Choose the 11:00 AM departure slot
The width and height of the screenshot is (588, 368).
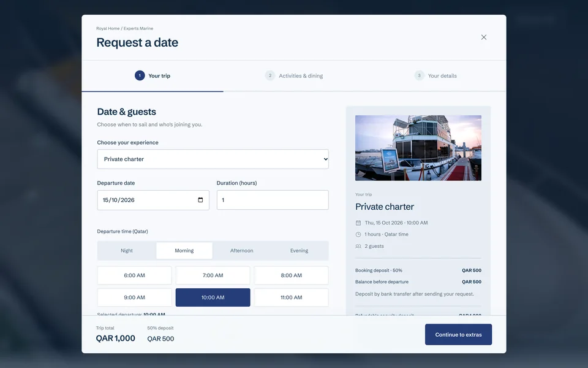coord(292,297)
